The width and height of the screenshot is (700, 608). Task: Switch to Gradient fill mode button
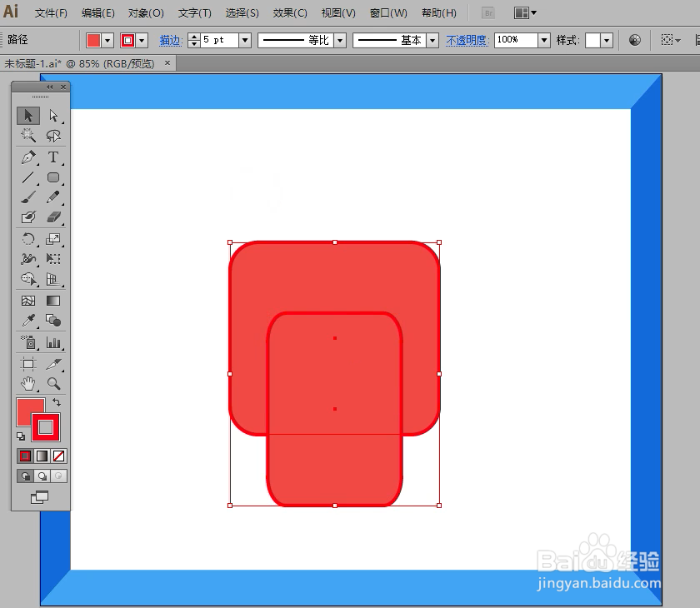click(42, 456)
